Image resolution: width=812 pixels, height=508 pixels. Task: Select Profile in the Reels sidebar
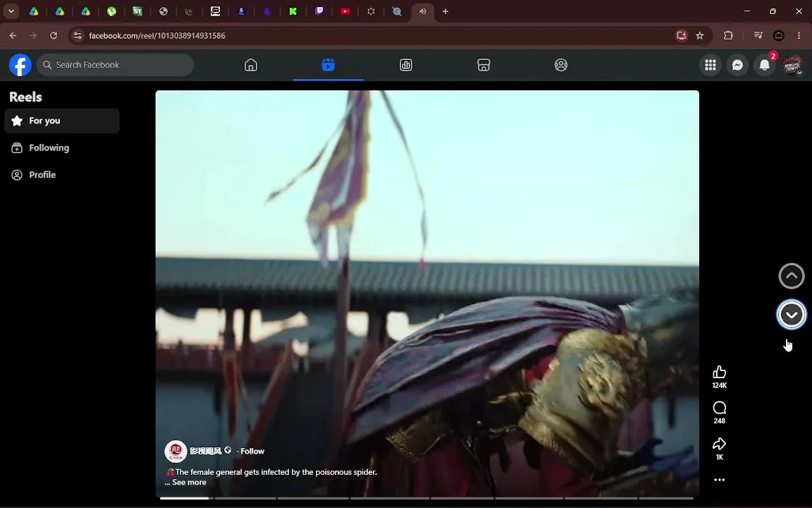click(x=62, y=175)
